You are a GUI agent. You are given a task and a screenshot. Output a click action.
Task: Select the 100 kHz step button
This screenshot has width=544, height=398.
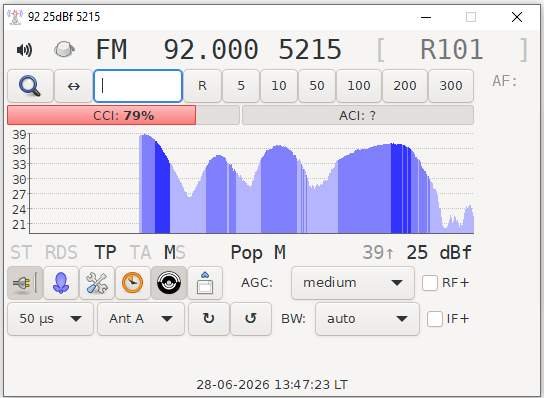coord(359,86)
